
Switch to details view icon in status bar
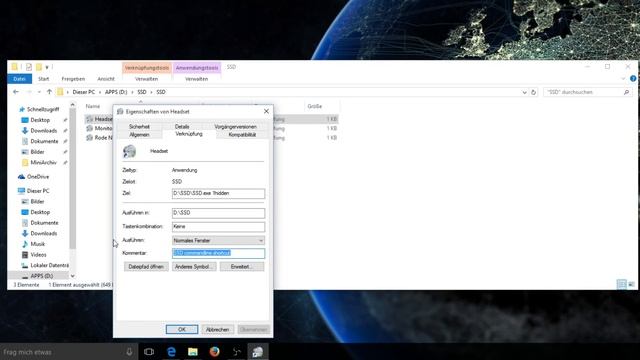(622, 284)
